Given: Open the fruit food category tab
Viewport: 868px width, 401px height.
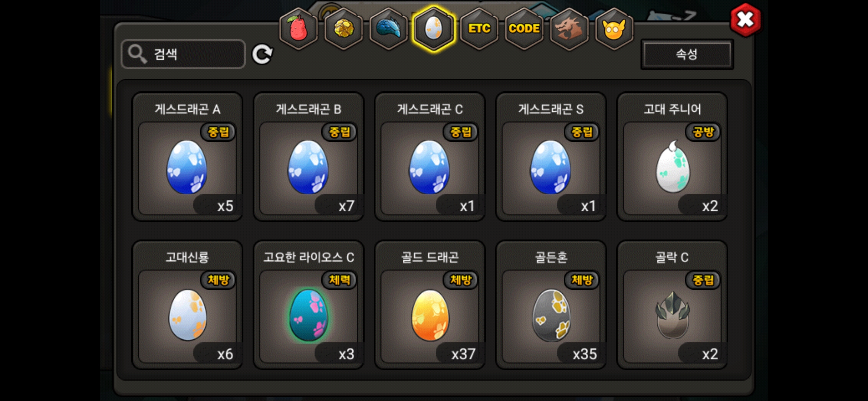Looking at the screenshot, I should point(299,29).
